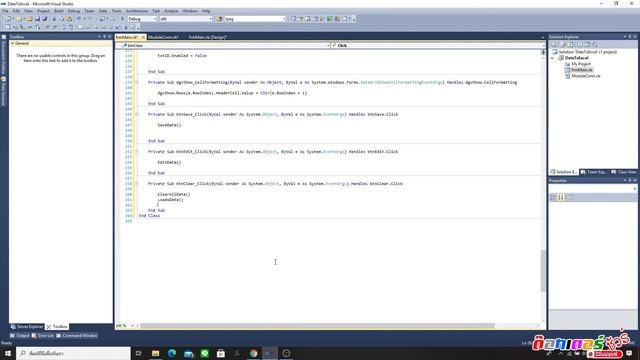Image resolution: width=640 pixels, height=360 pixels.
Task: Click the Windows taskbar search box
Action: coord(73,353)
